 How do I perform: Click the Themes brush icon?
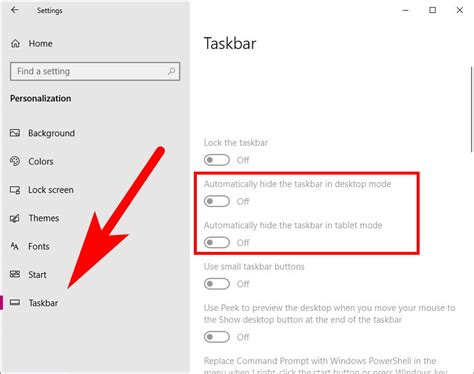coord(15,218)
